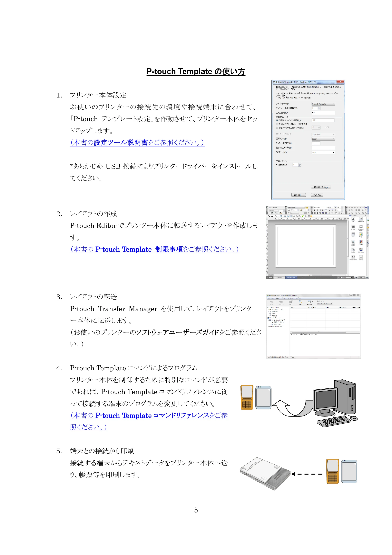Click the Date and Time icon

pyautogui.click(x=353, y=258)
